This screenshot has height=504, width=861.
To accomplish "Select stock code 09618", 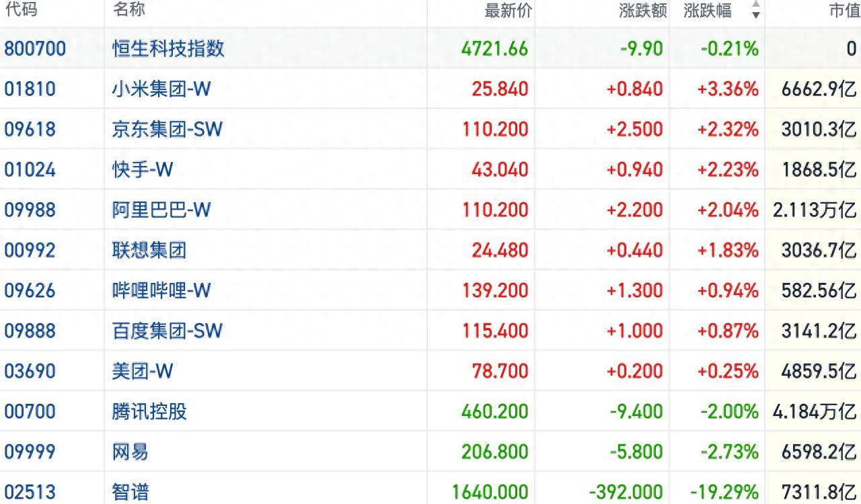I will [x=30, y=129].
